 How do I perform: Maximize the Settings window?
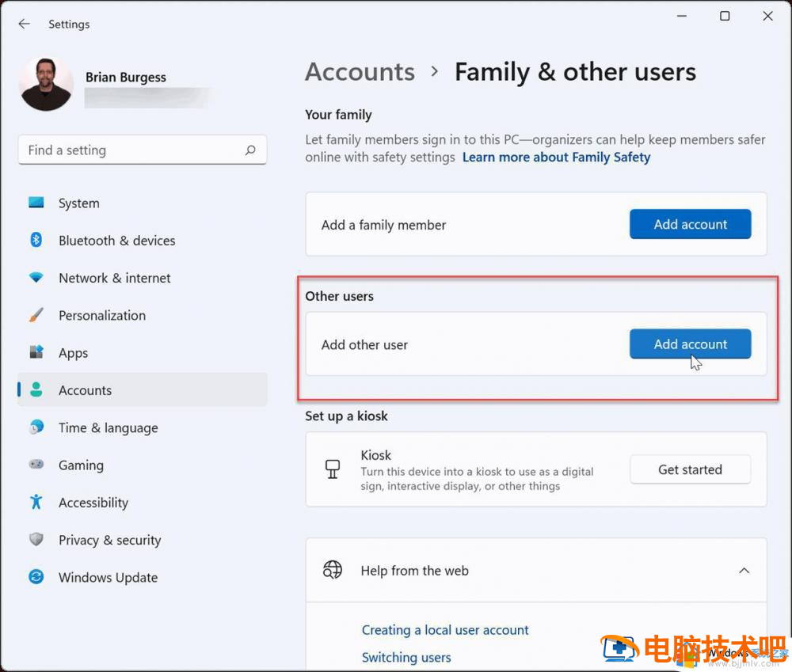pyautogui.click(x=725, y=16)
